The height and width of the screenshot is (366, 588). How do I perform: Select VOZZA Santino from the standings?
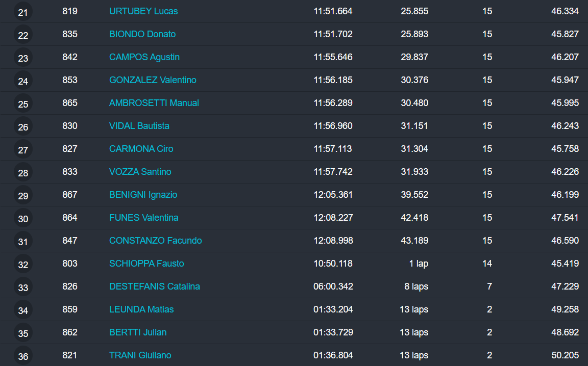[x=140, y=172]
